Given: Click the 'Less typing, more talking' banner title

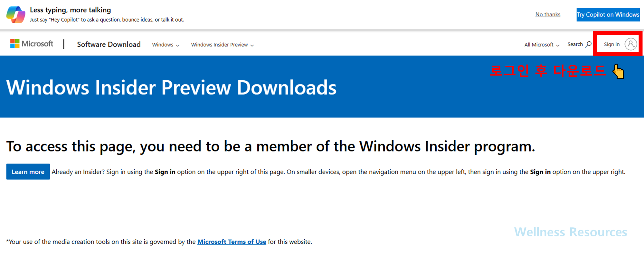Looking at the screenshot, I should point(71,10).
